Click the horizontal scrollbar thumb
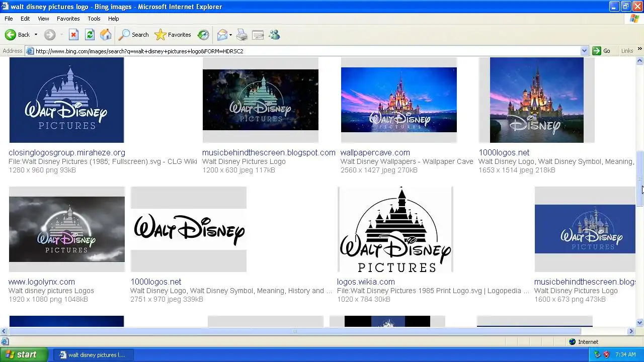Image resolution: width=644 pixels, height=362 pixels. tap(295, 331)
